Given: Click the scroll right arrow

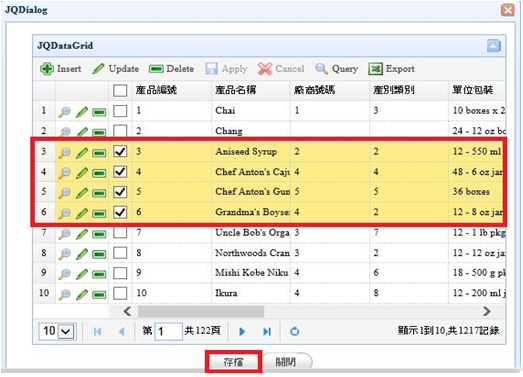Looking at the screenshot, I should [487, 312].
